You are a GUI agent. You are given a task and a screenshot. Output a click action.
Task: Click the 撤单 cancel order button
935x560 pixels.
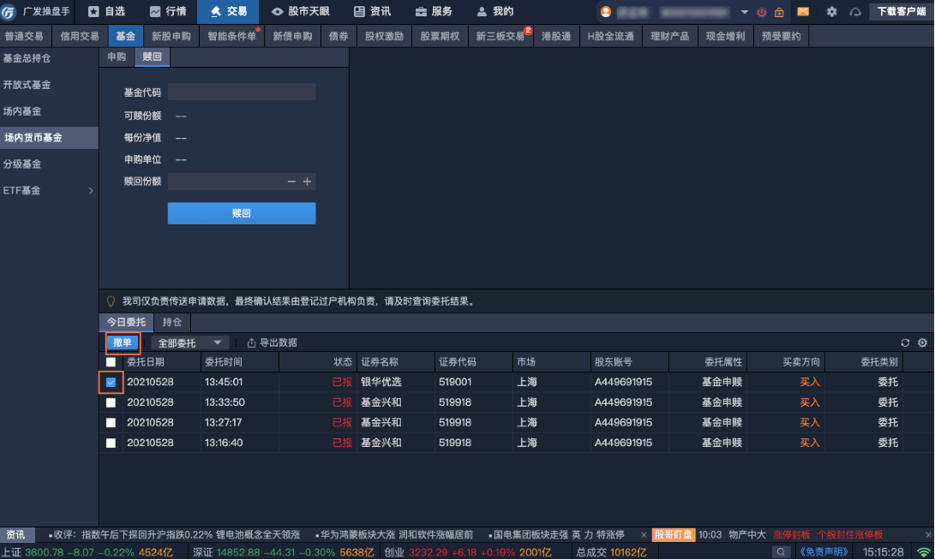click(x=123, y=343)
